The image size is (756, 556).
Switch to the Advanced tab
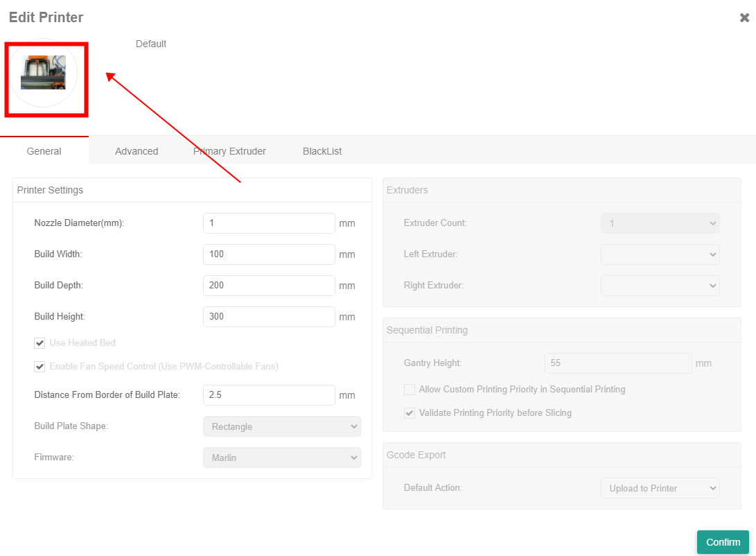tap(137, 151)
